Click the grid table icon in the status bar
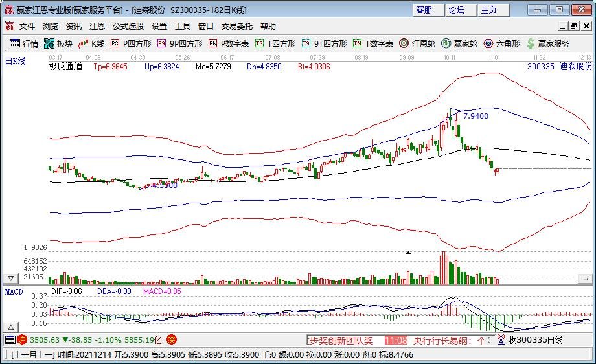 click(10, 339)
